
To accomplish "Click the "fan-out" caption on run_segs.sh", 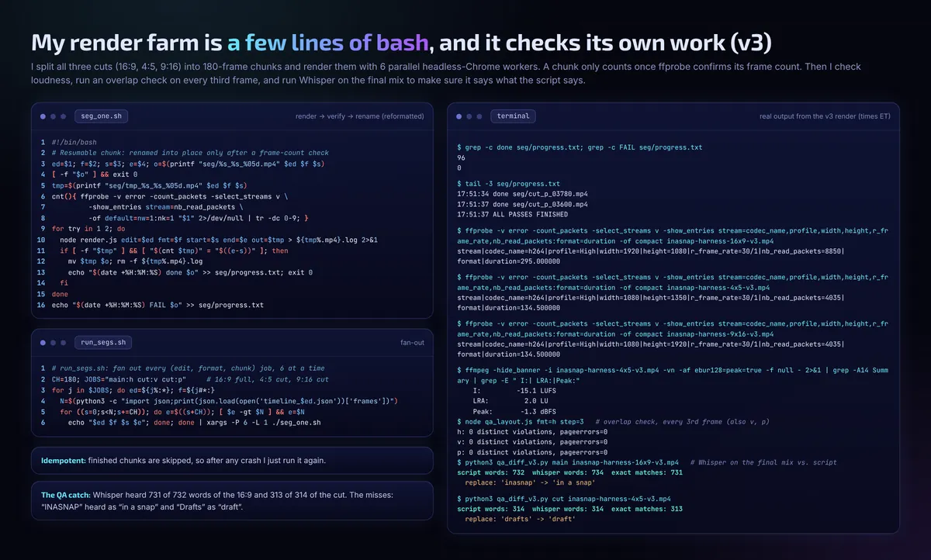I will [x=412, y=342].
